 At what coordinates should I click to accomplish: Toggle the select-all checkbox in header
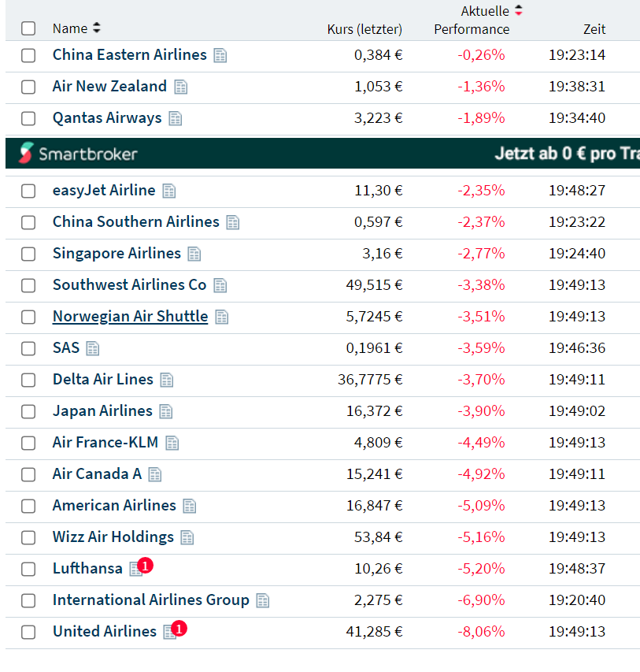(28, 28)
